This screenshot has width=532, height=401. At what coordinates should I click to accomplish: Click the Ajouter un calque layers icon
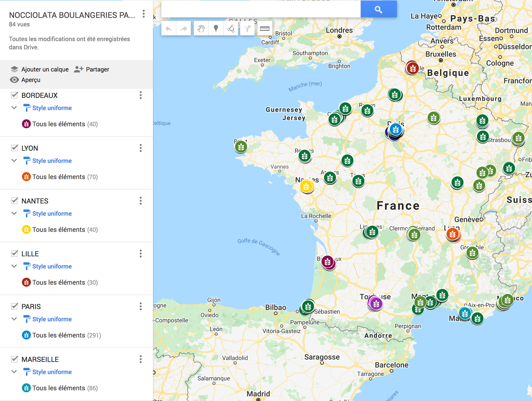pyautogui.click(x=14, y=69)
